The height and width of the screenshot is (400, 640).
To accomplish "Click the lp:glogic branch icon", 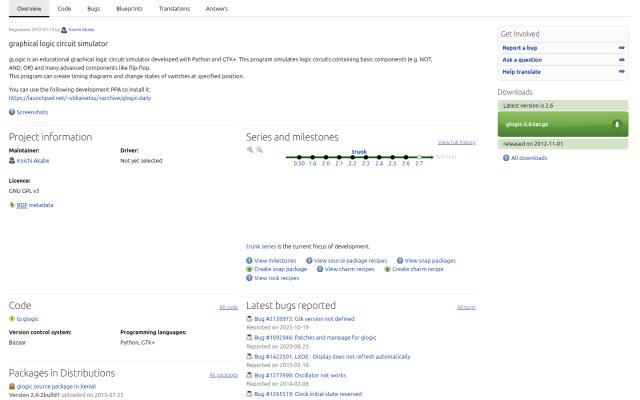I will (x=12, y=319).
